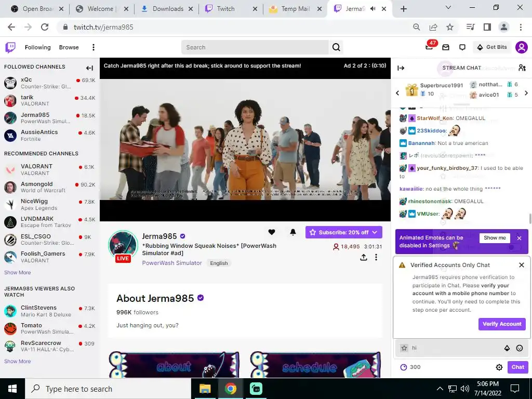Open Following in the top navigation
Viewport: 532px width, 399px height.
point(37,47)
